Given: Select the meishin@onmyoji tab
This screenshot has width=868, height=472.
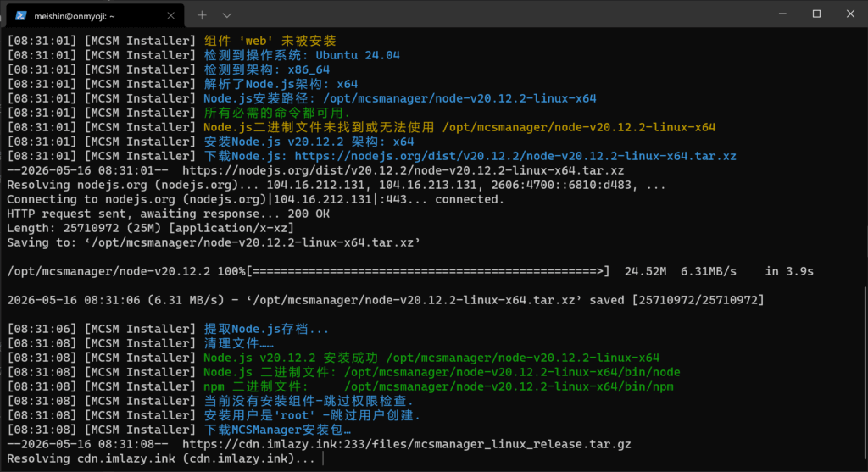Looking at the screenshot, I should 95,15.
